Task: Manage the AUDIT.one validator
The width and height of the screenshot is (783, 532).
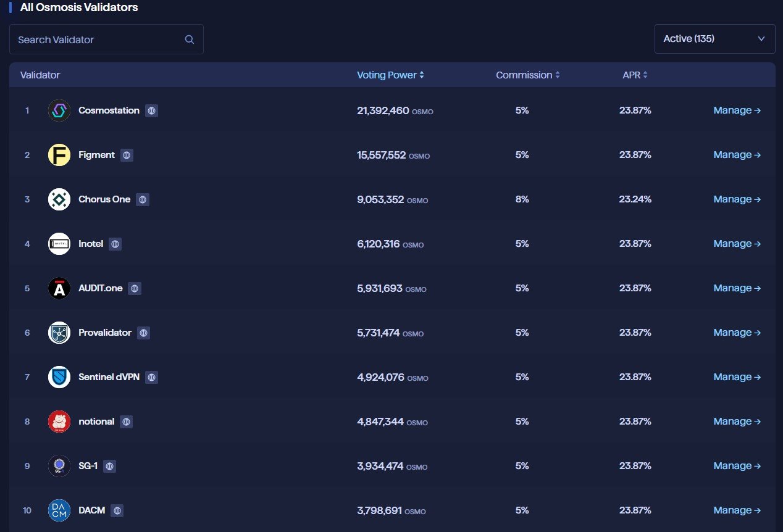Action: [x=737, y=288]
